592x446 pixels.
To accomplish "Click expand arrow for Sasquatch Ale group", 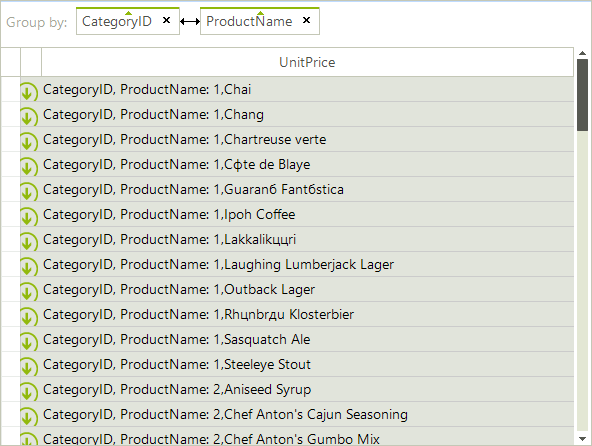I will click(x=29, y=342).
